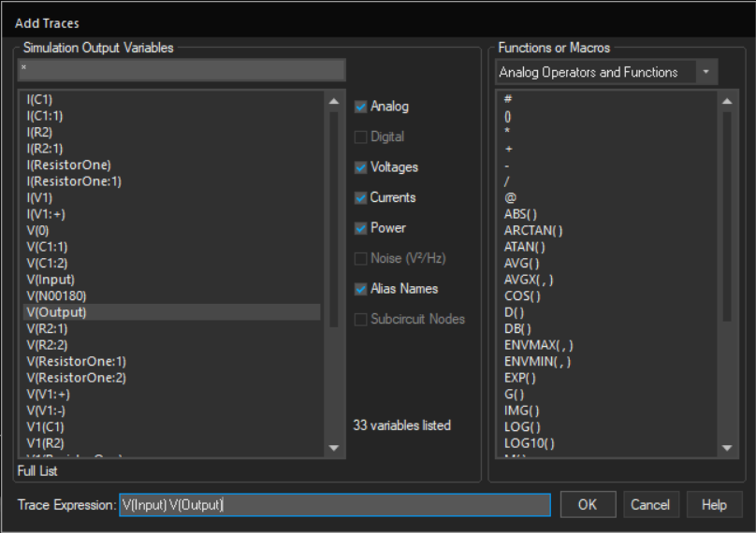This screenshot has height=533, width=756.
Task: Insert the () parentheses operator
Action: 508,116
